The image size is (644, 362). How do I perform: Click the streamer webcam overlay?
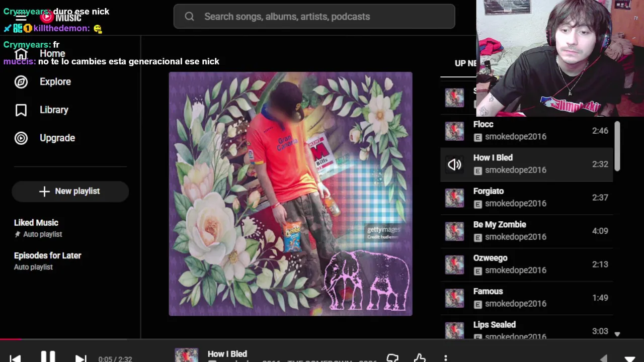[560, 58]
